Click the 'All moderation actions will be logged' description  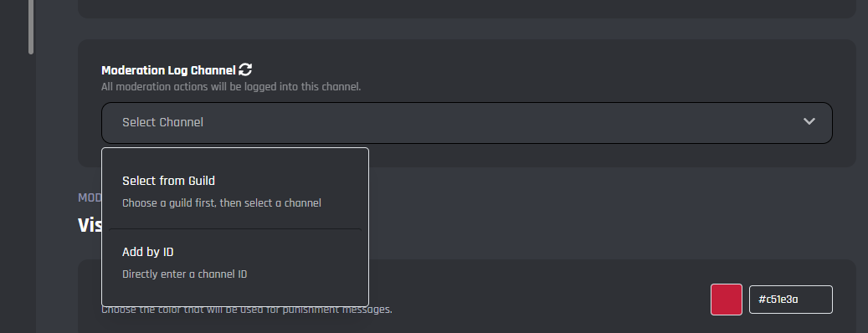pos(231,87)
